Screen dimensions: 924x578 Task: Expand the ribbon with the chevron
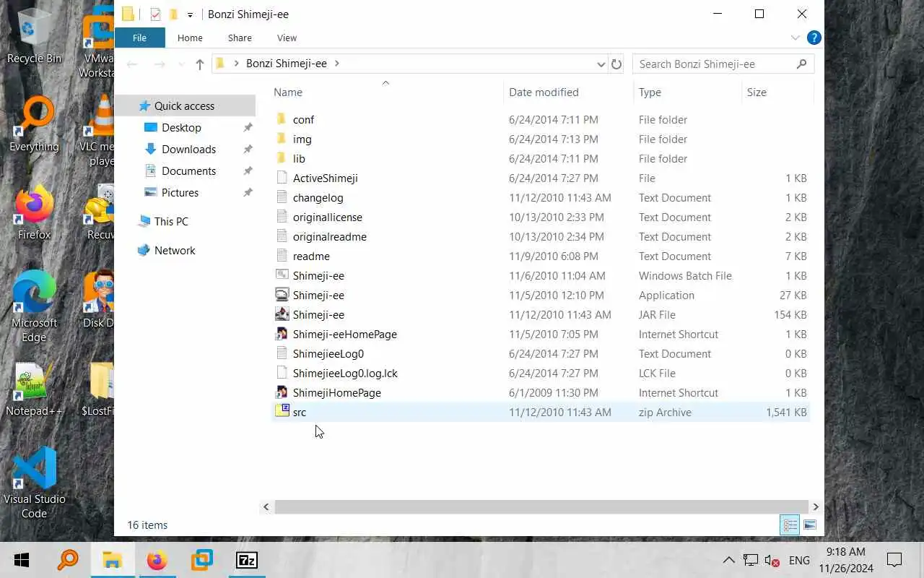[795, 38]
